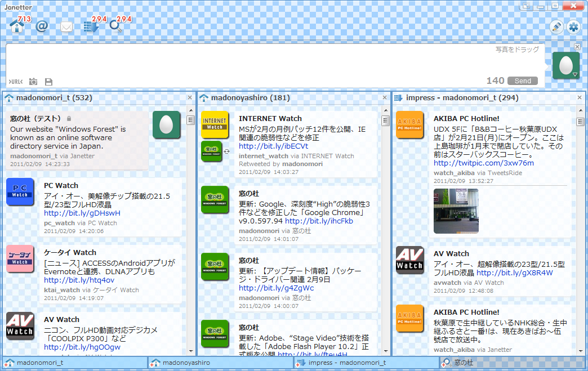This screenshot has width=588, height=371.
Task: Click the AV Watch avatar in the madonomori_t column
Action: (20, 325)
